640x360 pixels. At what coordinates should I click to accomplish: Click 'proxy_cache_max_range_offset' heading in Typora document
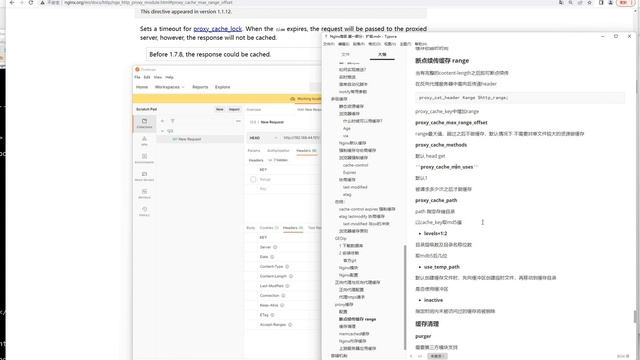(x=451, y=122)
